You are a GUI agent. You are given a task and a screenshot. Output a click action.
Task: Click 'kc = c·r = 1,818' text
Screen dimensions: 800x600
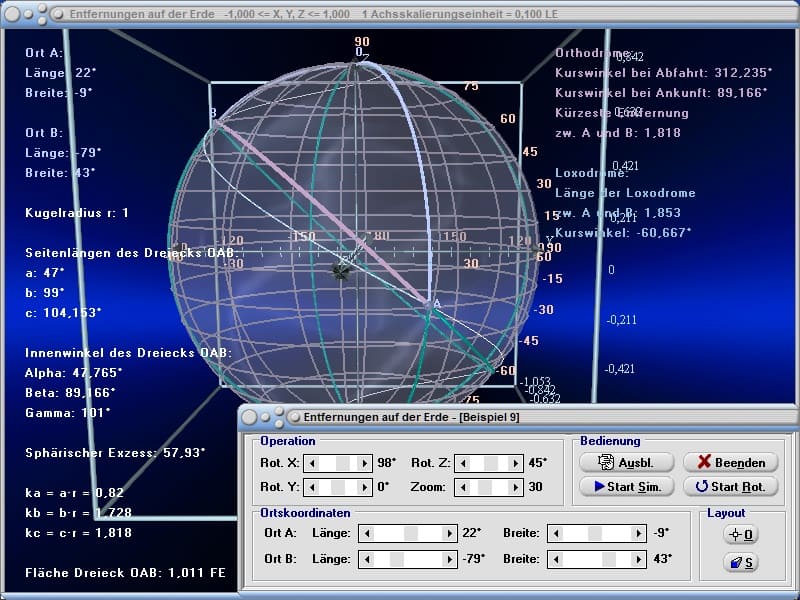[79, 533]
